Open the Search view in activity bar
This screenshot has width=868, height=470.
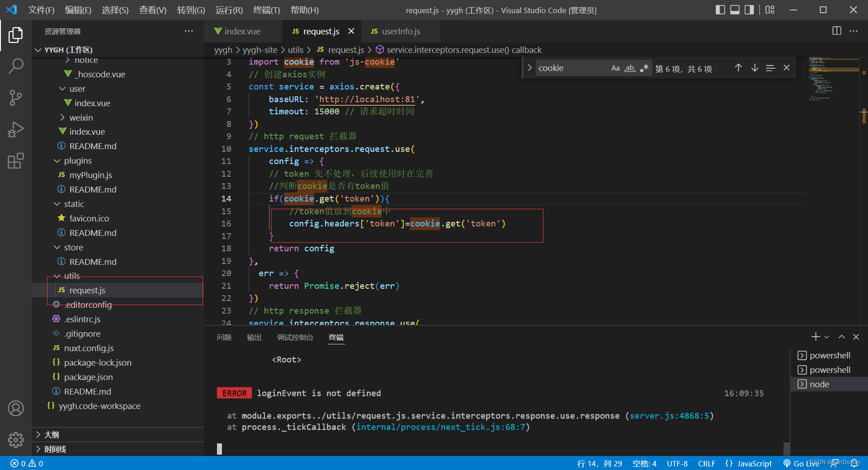tap(15, 66)
